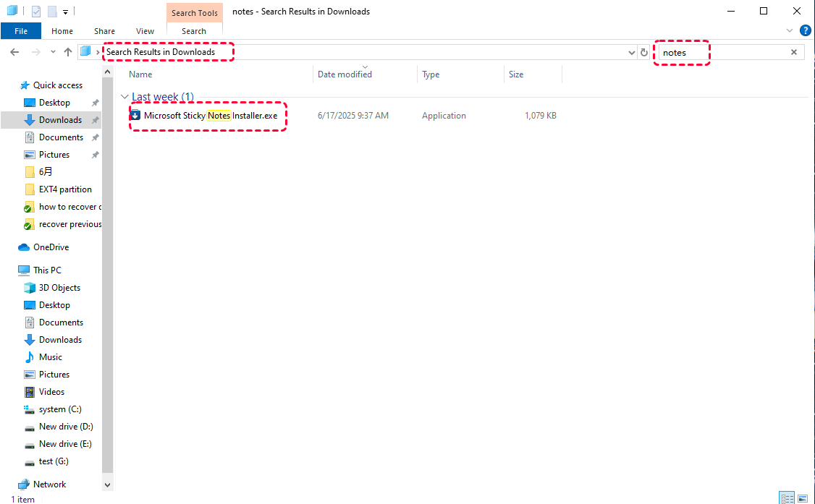Click the Network icon in navigation pane

point(24,484)
